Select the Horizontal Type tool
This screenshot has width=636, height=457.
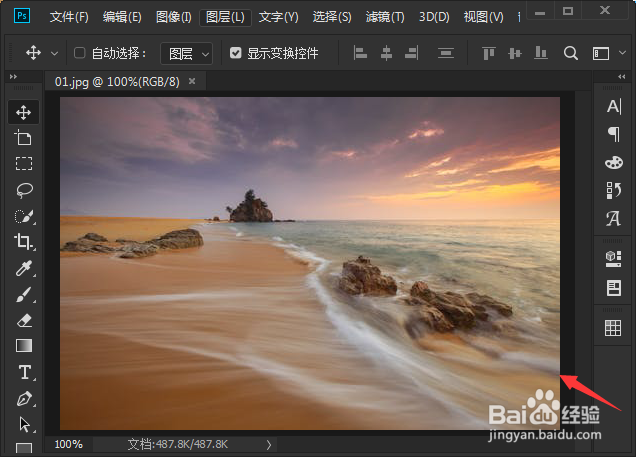[x=25, y=372]
